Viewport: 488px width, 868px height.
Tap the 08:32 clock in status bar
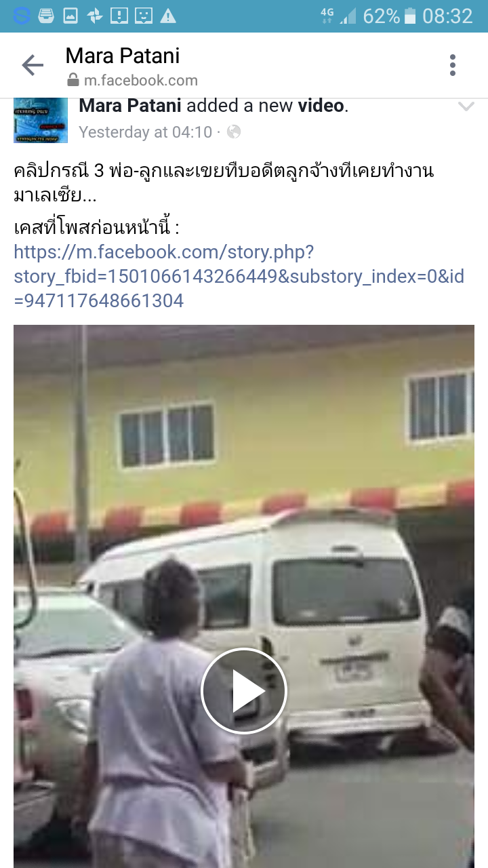(447, 16)
